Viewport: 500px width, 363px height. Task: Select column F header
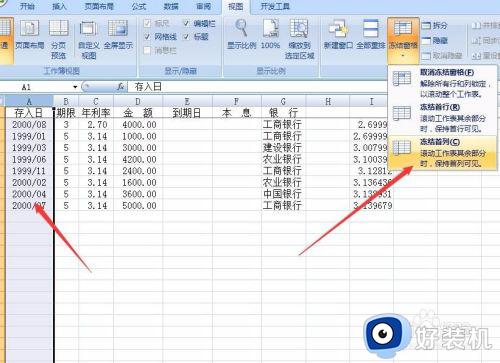(x=237, y=101)
